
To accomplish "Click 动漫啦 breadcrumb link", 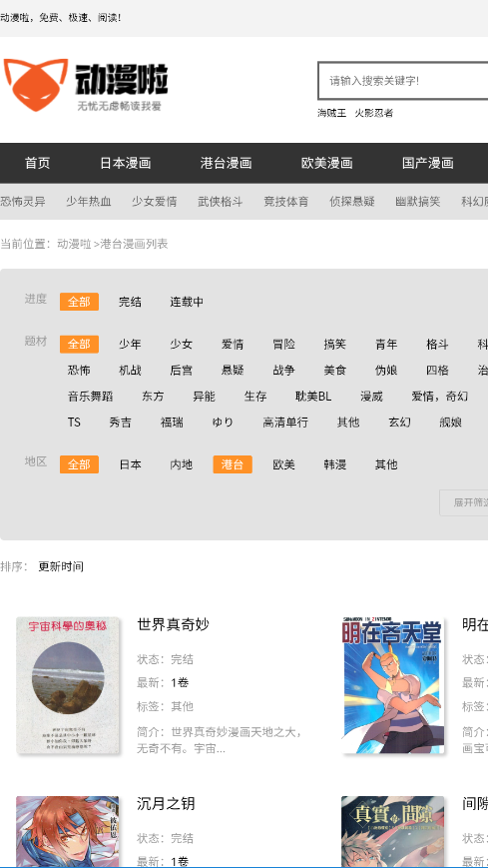I will (x=74, y=244).
